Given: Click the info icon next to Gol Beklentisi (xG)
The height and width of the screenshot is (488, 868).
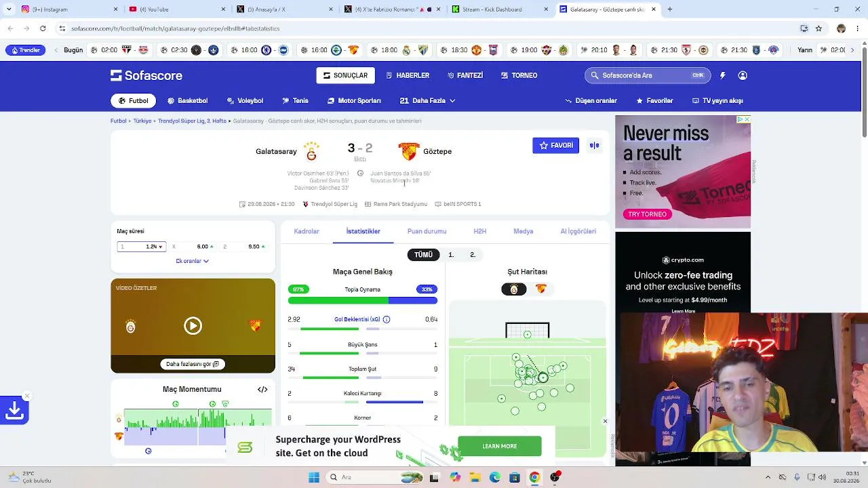Looking at the screenshot, I should (x=387, y=319).
